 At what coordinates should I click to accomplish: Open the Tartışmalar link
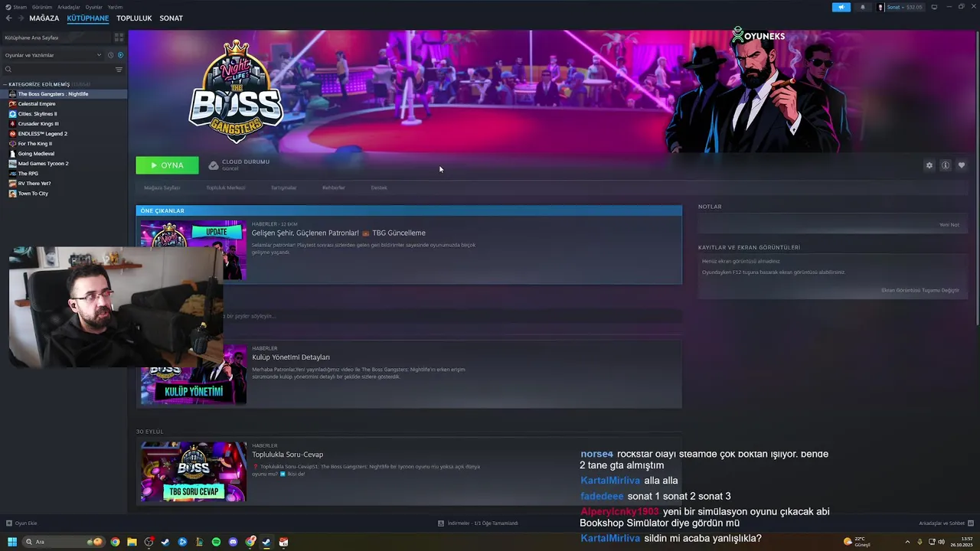tap(283, 187)
